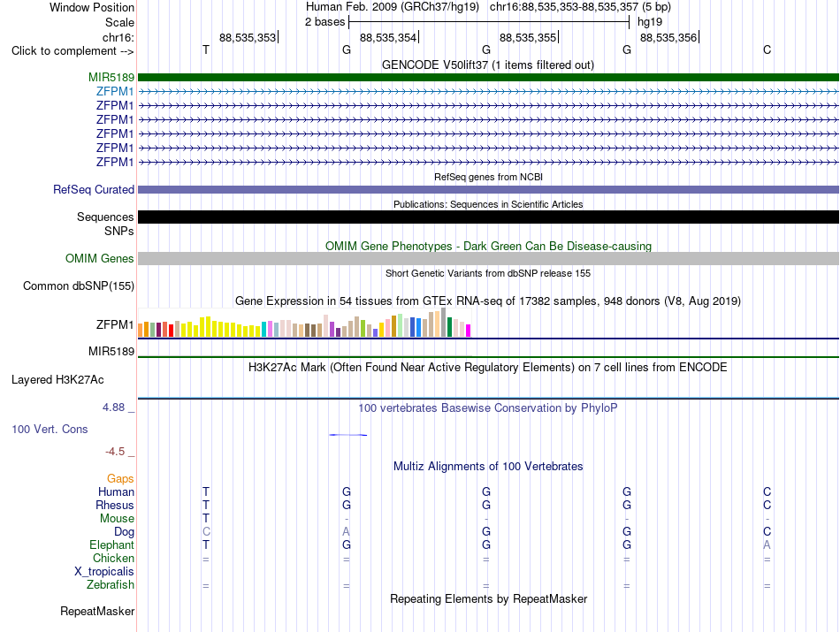Open the ZFPM1 GTEx tissue expression bar chart
Viewport: 840px width, 632px height.
(x=304, y=323)
